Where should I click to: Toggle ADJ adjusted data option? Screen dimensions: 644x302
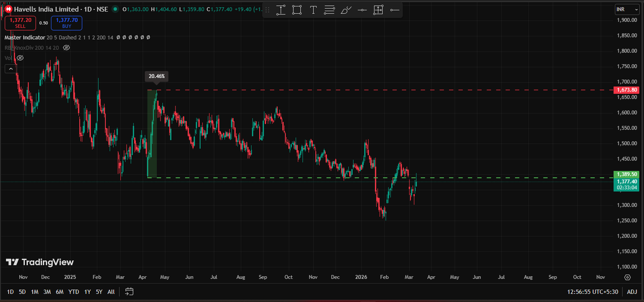coord(632,291)
